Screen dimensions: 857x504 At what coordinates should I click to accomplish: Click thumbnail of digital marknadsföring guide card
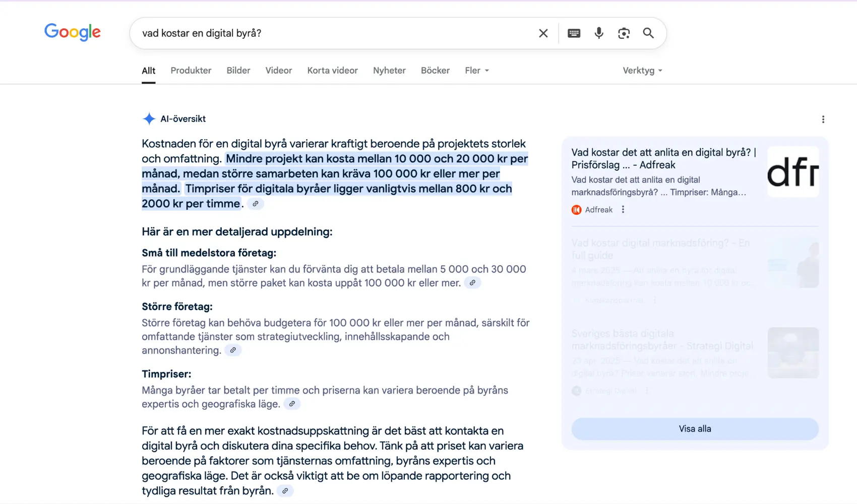793,263
